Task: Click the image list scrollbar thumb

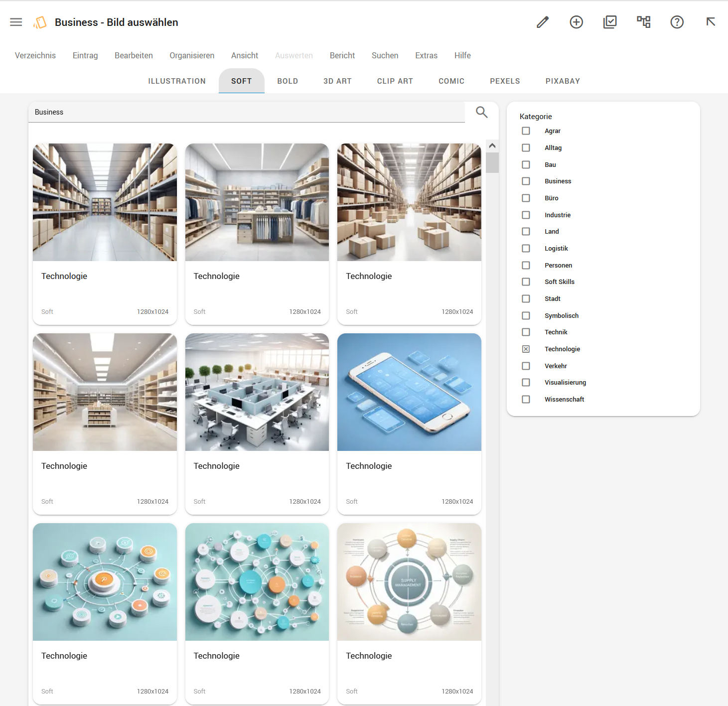Action: pyautogui.click(x=492, y=162)
